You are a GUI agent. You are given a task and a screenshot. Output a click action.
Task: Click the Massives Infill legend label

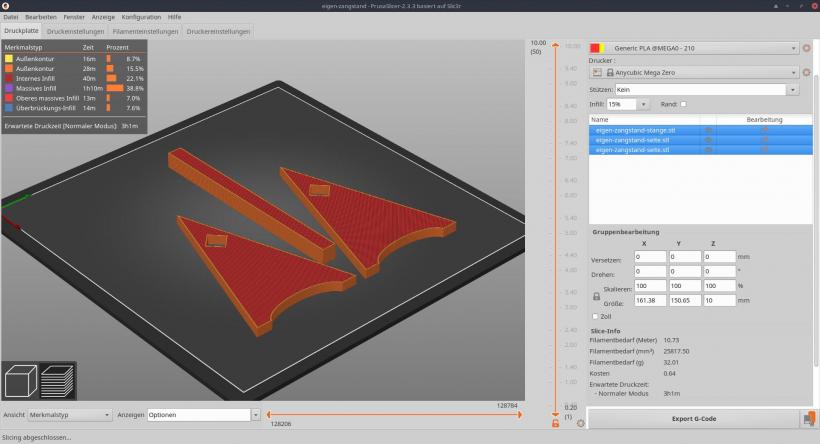(36, 88)
